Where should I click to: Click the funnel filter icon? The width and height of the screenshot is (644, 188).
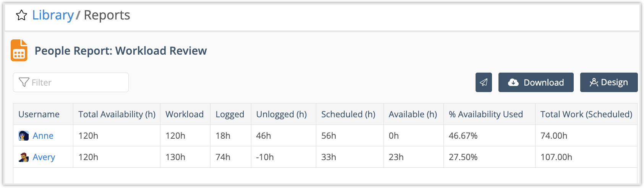tap(24, 82)
